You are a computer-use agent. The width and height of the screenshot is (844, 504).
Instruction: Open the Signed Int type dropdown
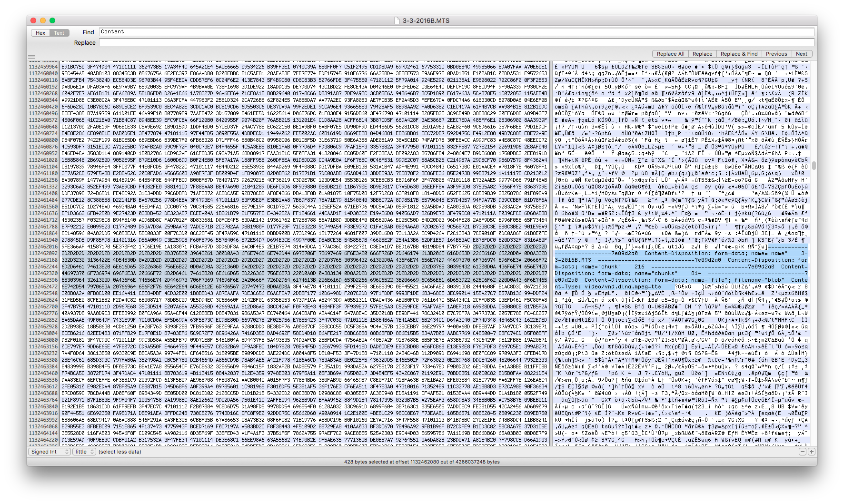(x=50, y=452)
